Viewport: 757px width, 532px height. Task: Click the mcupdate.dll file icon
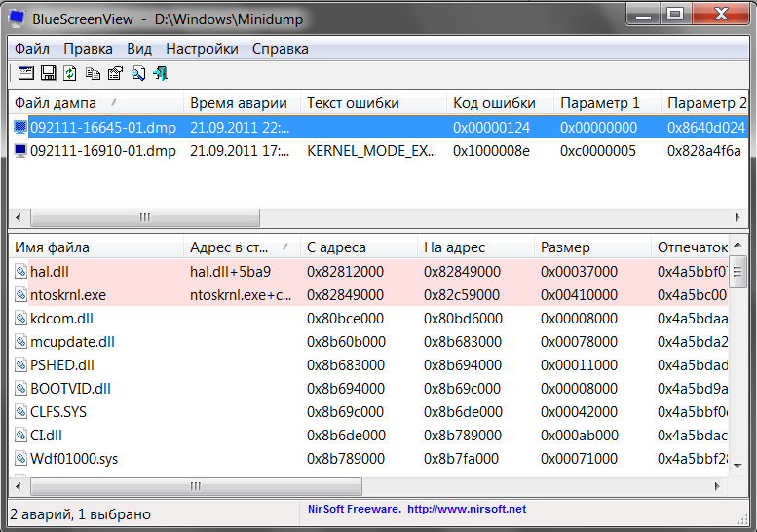(20, 342)
